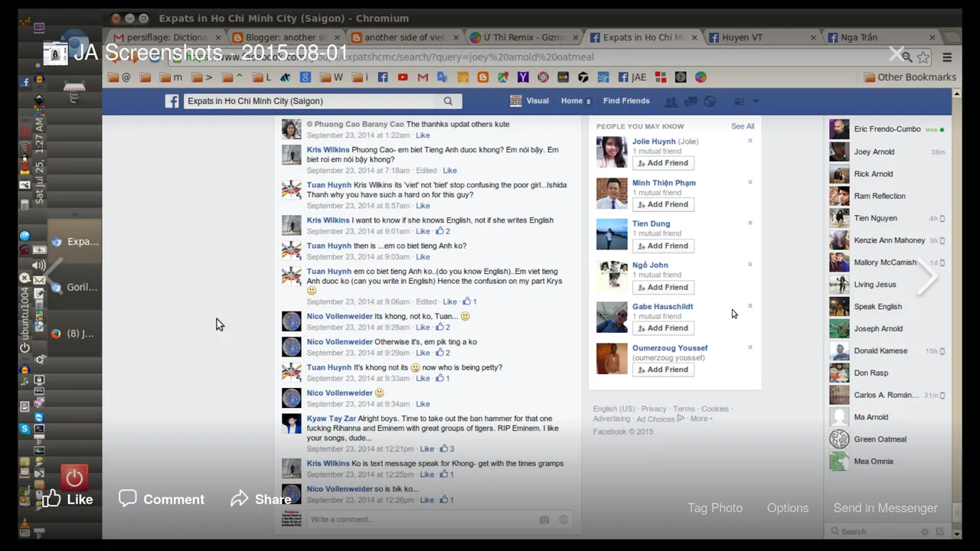This screenshot has width=980, height=551.
Task: Open Tuan Huynh's 8:57am comment author link
Action: click(x=328, y=184)
